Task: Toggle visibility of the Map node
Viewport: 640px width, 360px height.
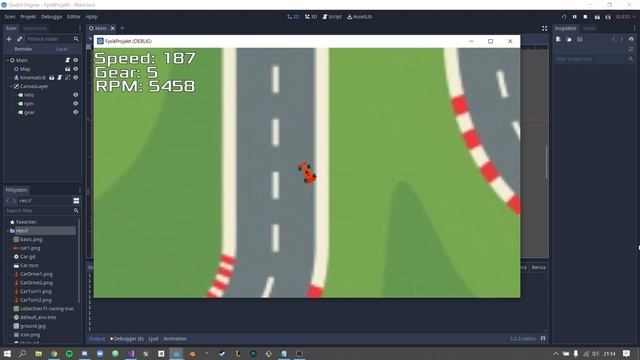Action: (x=76, y=69)
